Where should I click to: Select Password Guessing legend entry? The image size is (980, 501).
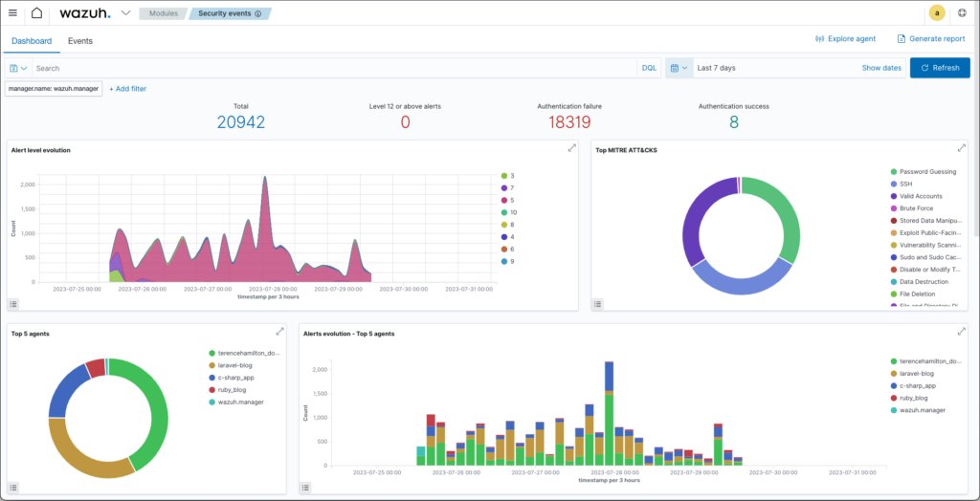924,171
